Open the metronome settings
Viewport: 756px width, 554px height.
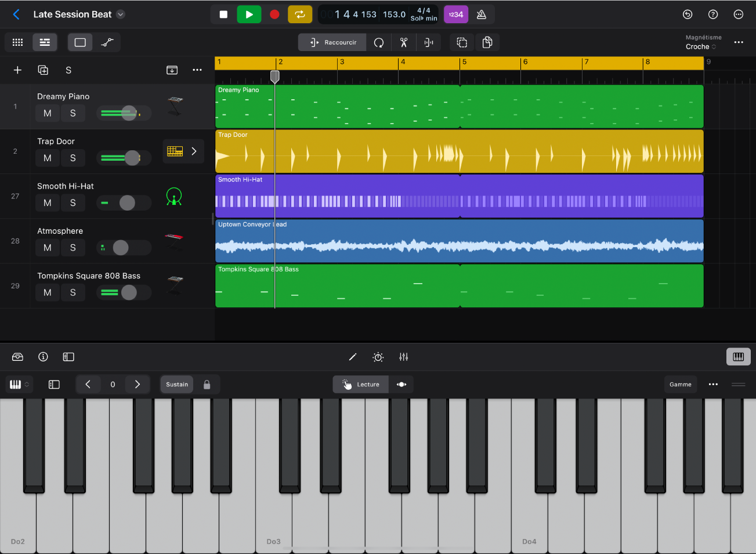click(x=482, y=14)
